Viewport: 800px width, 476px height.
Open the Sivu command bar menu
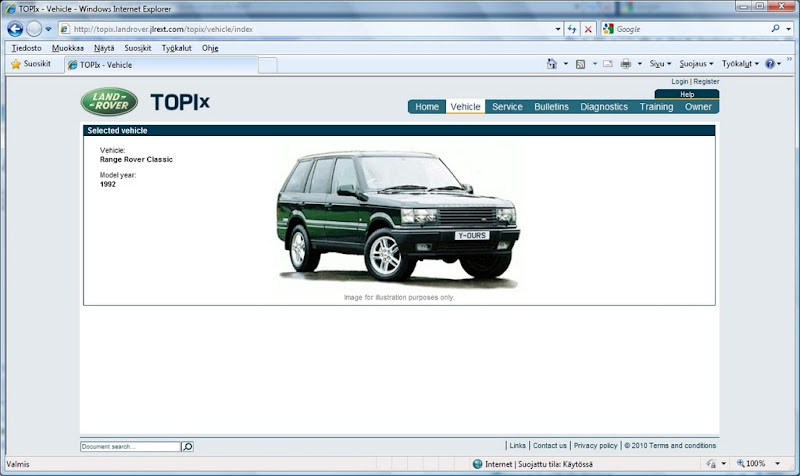coord(660,64)
